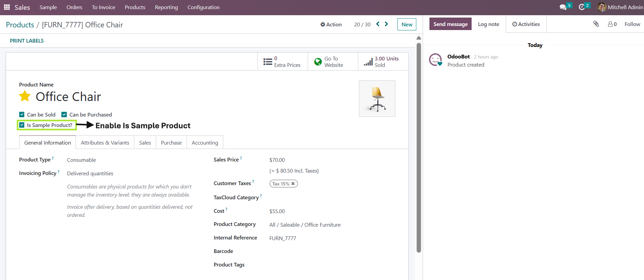Viewport: 644px width, 280px height.
Task: Toggle Can be Purchased checkbox
Action: [64, 114]
